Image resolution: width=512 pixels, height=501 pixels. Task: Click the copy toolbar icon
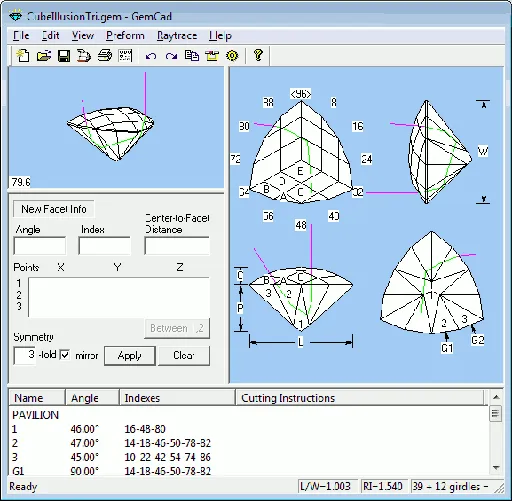pyautogui.click(x=192, y=55)
